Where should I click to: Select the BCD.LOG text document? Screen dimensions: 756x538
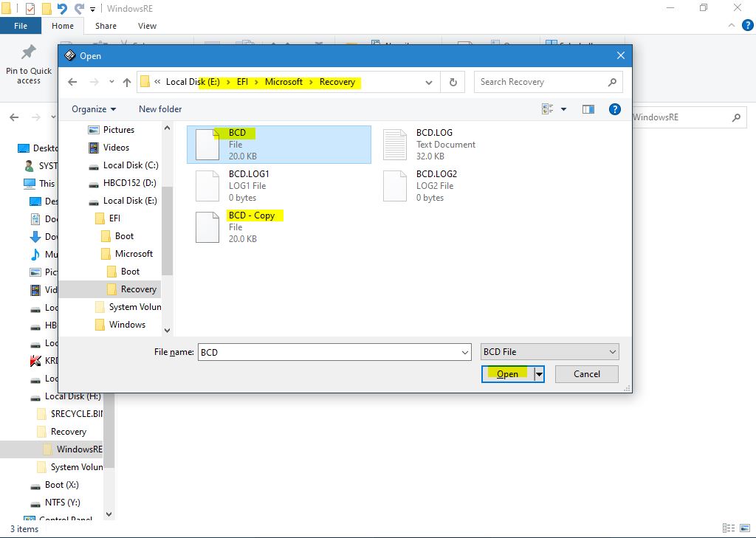click(x=434, y=133)
